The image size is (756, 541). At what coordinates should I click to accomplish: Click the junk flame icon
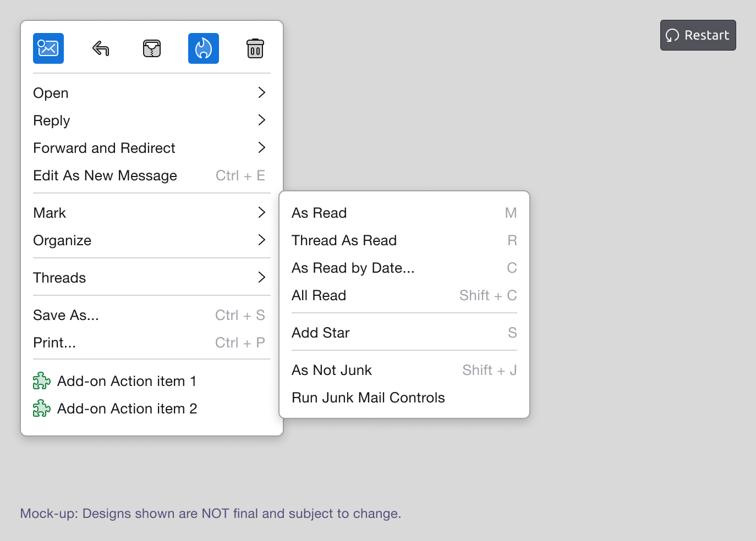(204, 48)
